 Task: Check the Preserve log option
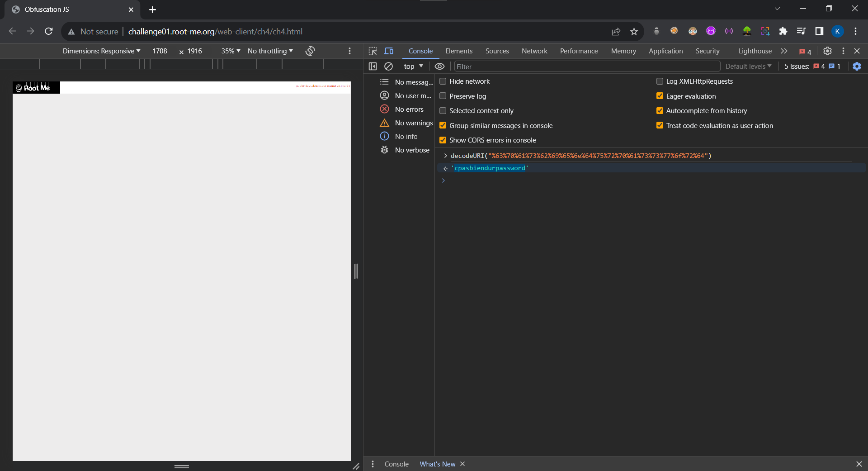pyautogui.click(x=443, y=96)
